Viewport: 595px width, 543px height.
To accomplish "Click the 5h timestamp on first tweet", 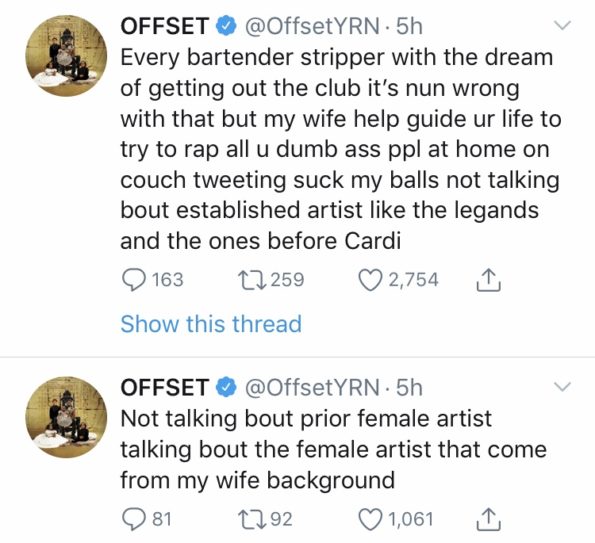I will (409, 26).
